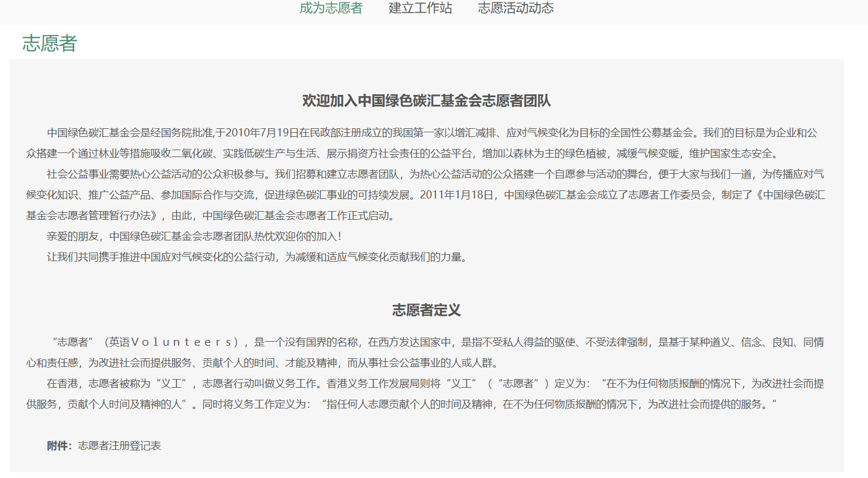Click the green 志愿者 page title
Image resolution: width=868 pixels, height=478 pixels.
[x=50, y=44]
